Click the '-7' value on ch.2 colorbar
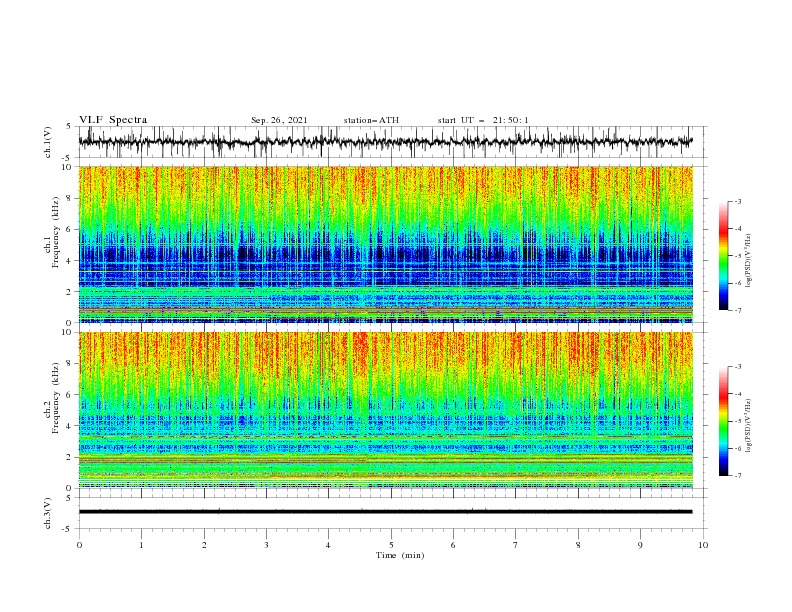The image size is (792, 612). point(737,476)
